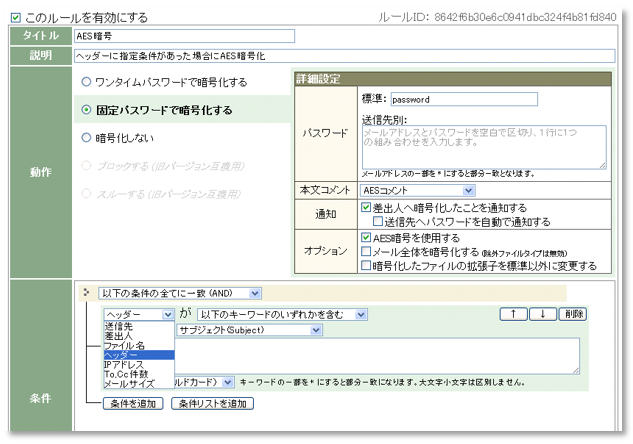This screenshot has width=633, height=444.
Task: Select the disabled ブロックする radio option
Action: (86, 165)
